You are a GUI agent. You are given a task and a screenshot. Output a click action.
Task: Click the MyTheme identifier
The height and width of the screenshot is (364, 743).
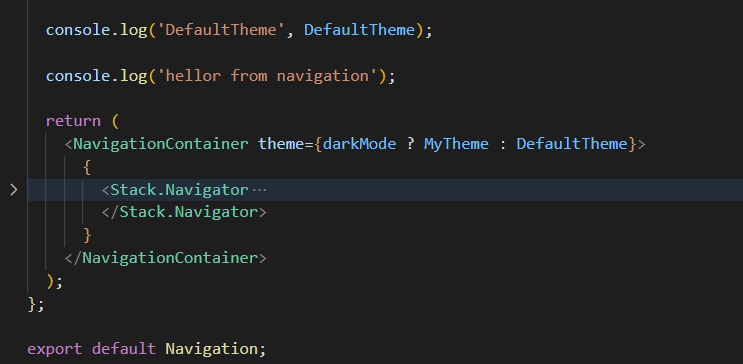456,144
